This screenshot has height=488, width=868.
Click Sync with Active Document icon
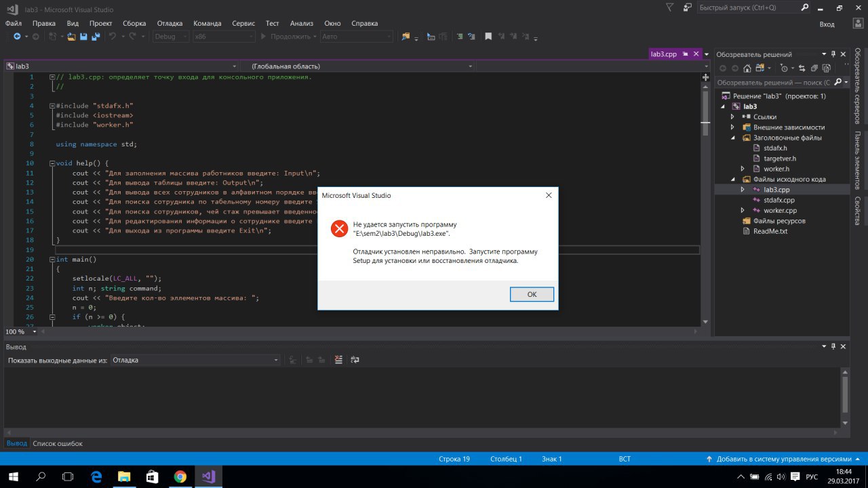(802, 68)
